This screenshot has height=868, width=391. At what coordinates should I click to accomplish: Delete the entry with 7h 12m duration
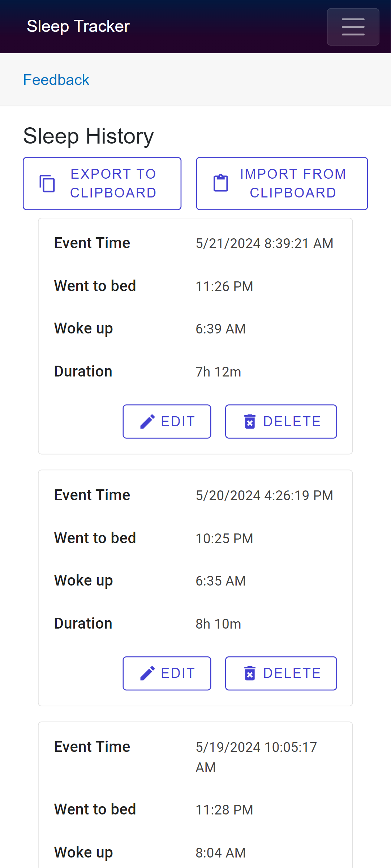pyautogui.click(x=281, y=422)
